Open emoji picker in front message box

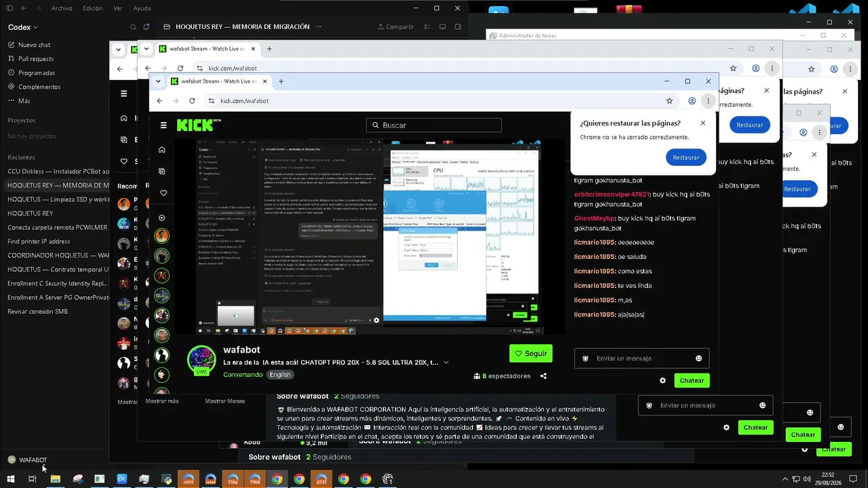[698, 359]
